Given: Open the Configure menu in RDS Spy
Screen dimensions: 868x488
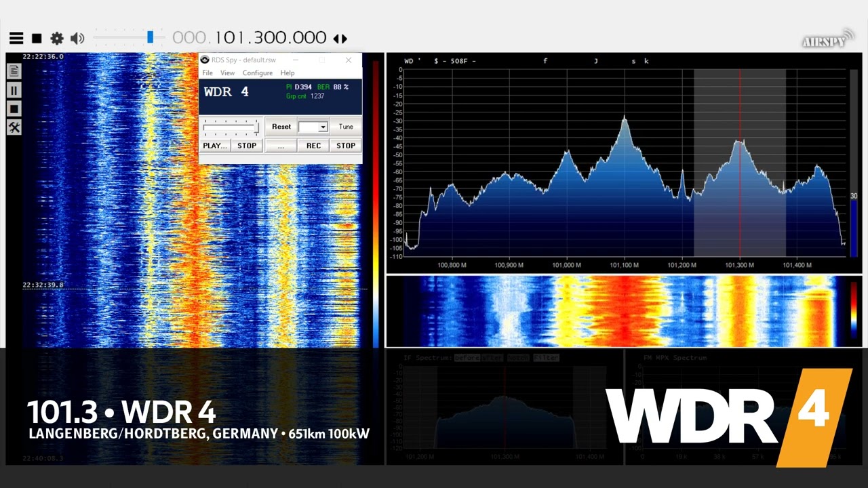Looking at the screenshot, I should click(x=258, y=73).
